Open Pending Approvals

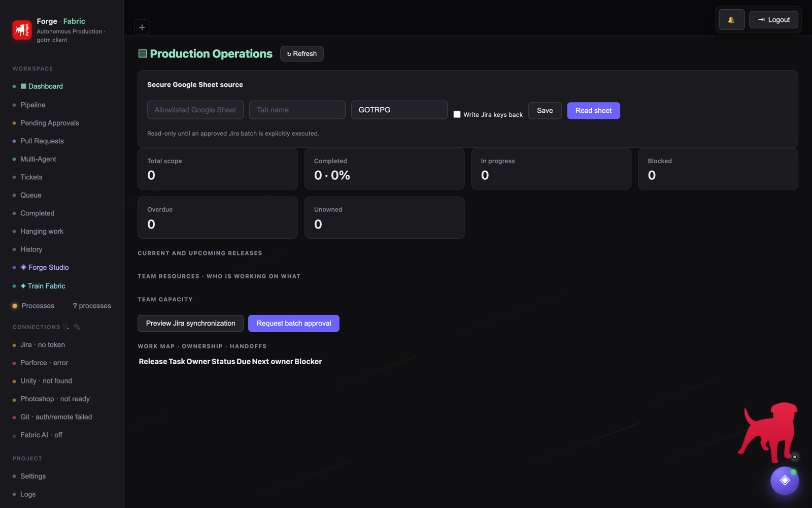(x=50, y=123)
